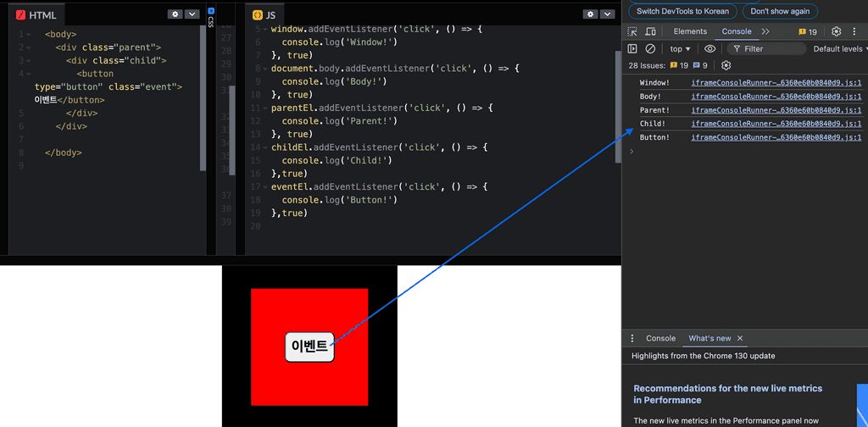Close the What's new drawer tab
This screenshot has height=427, width=868.
coord(739,339)
